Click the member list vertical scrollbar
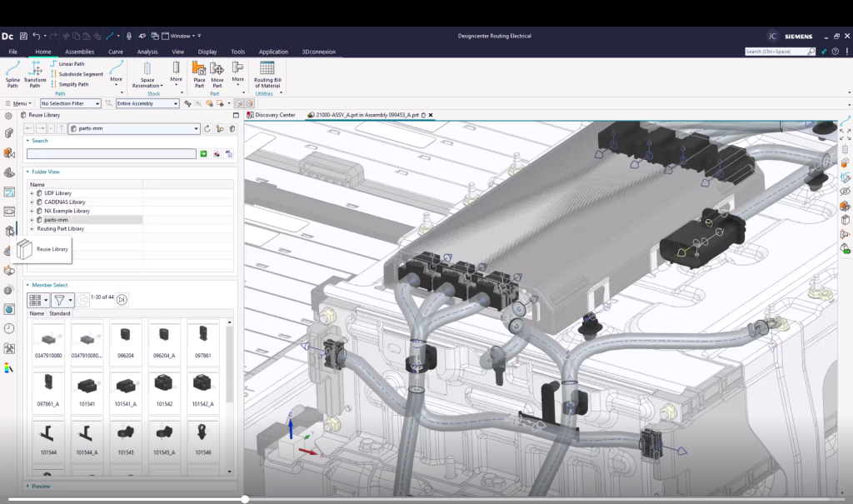Viewport: 853px width, 504px height. [230, 366]
